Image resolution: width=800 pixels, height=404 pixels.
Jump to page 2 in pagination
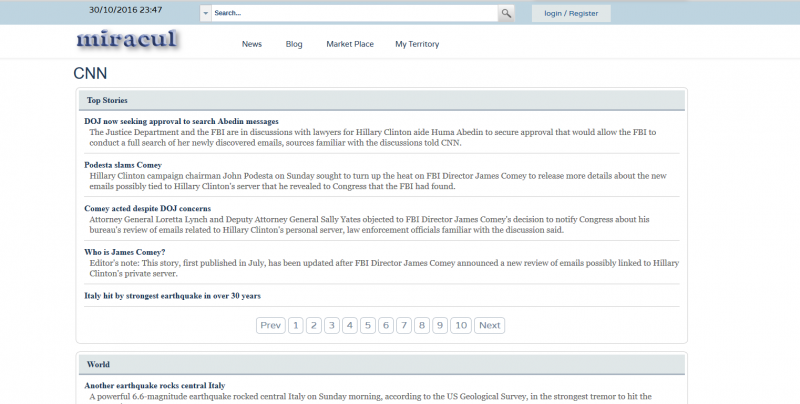click(313, 325)
